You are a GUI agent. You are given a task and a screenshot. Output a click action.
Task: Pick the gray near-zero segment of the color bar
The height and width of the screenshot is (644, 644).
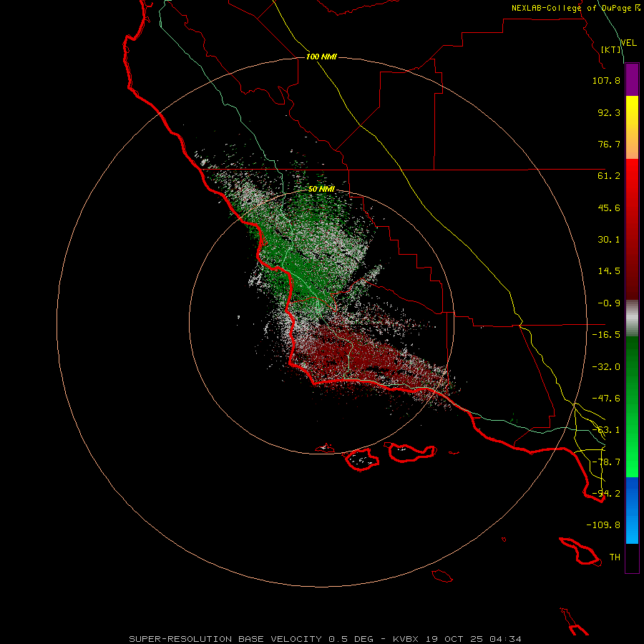(632, 318)
